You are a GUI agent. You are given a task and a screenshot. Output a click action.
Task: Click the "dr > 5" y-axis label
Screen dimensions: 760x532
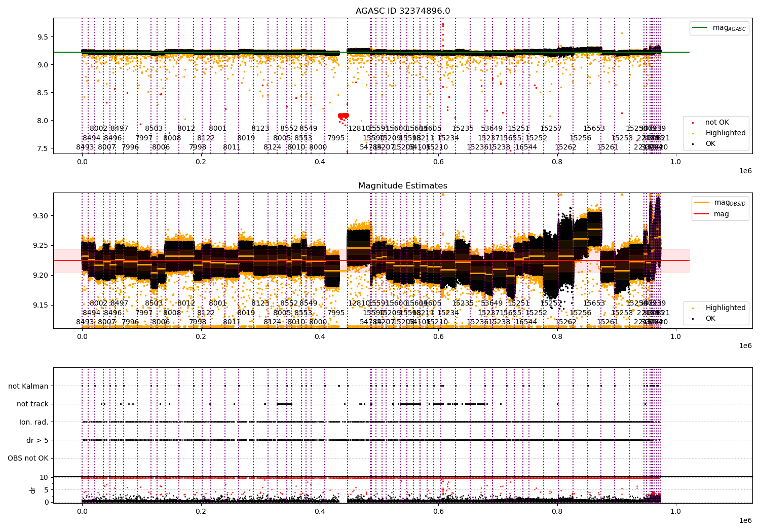pos(37,440)
